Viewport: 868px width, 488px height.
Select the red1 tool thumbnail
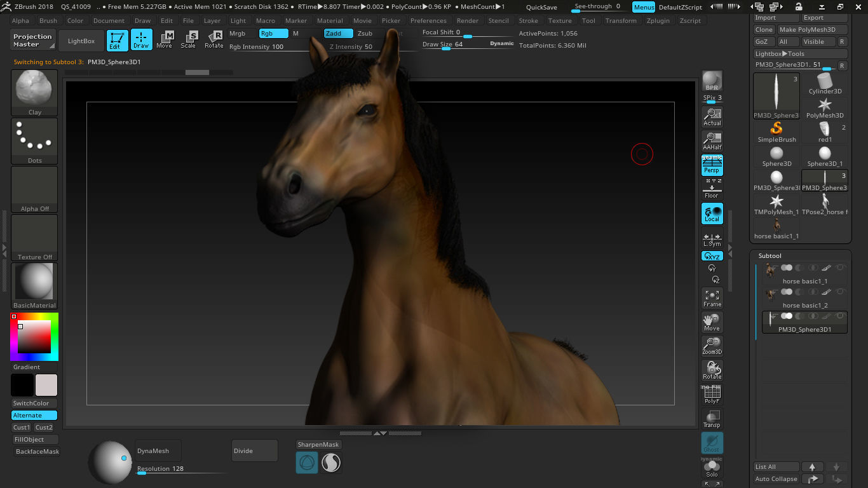tap(825, 132)
